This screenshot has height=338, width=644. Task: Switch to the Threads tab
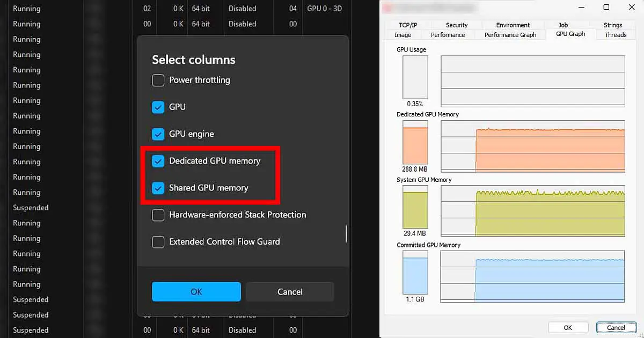[615, 34]
